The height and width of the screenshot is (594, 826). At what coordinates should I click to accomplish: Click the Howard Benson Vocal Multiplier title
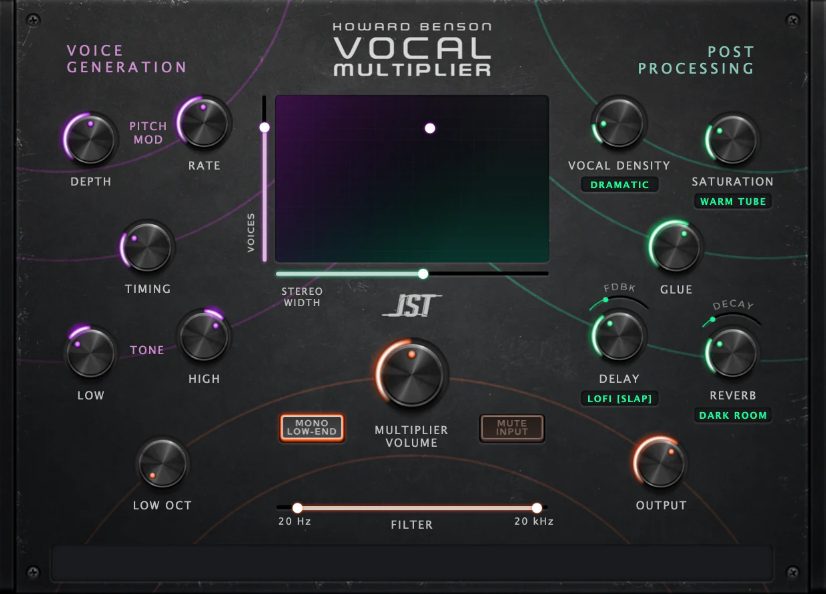pos(412,50)
